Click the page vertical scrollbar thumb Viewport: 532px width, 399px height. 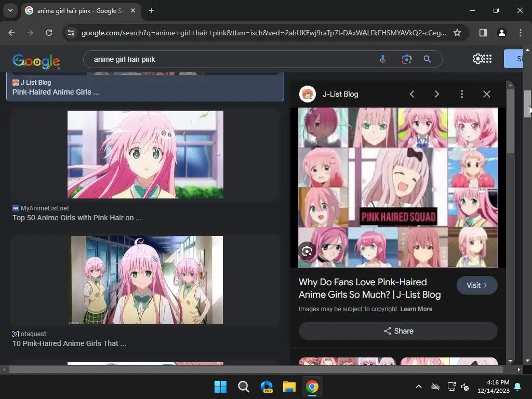tap(527, 104)
